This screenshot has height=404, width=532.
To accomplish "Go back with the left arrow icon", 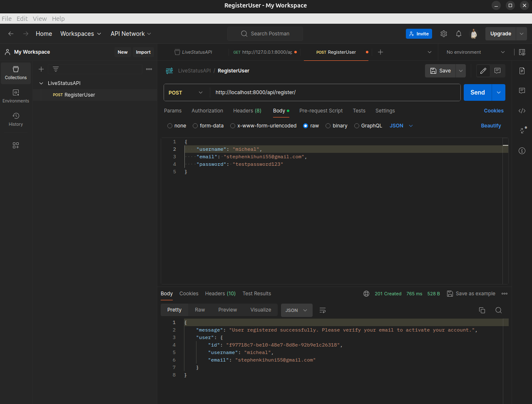I will click(11, 34).
